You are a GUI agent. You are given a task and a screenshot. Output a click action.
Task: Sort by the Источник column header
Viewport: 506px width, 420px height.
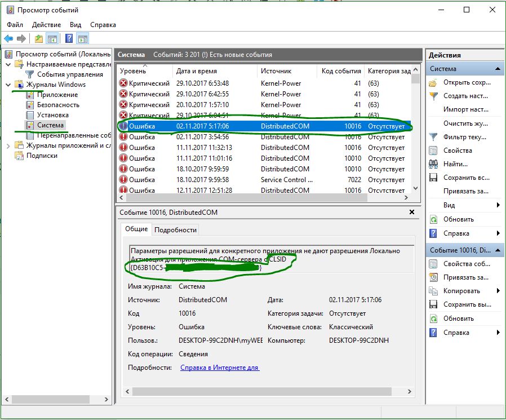(x=287, y=71)
